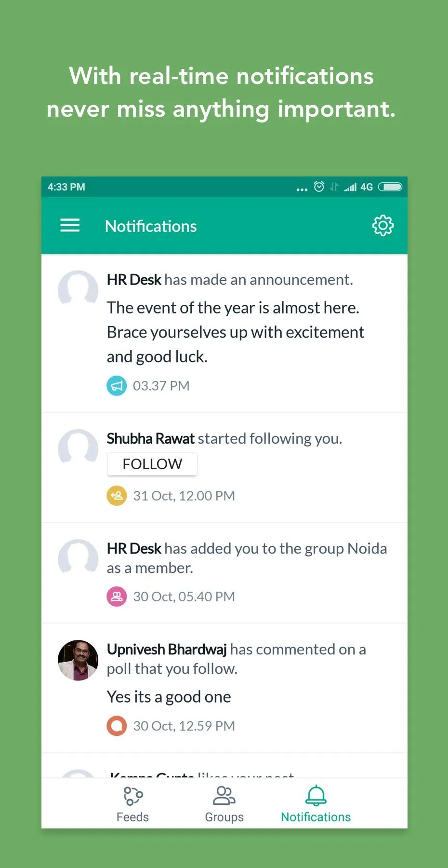The height and width of the screenshot is (868, 448).
Task: Click the orange comment icon below Upnivesh's comment
Action: 116,725
